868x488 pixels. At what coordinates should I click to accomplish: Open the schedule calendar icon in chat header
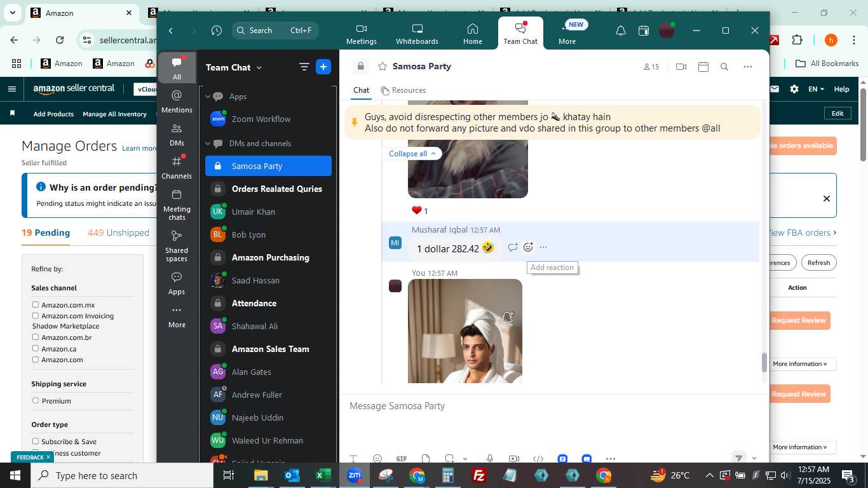pyautogui.click(x=703, y=67)
